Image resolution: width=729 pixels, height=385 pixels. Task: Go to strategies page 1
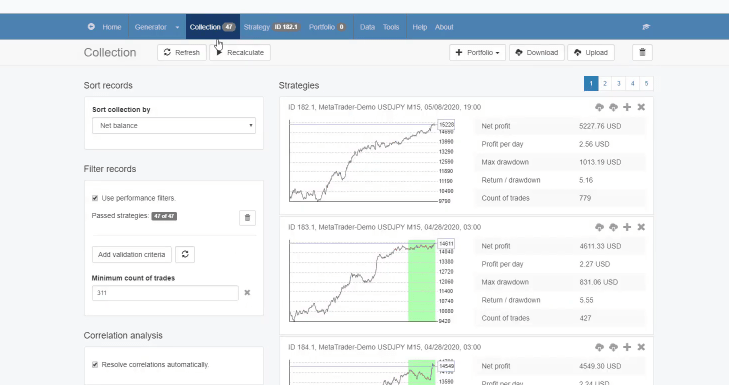pos(591,84)
